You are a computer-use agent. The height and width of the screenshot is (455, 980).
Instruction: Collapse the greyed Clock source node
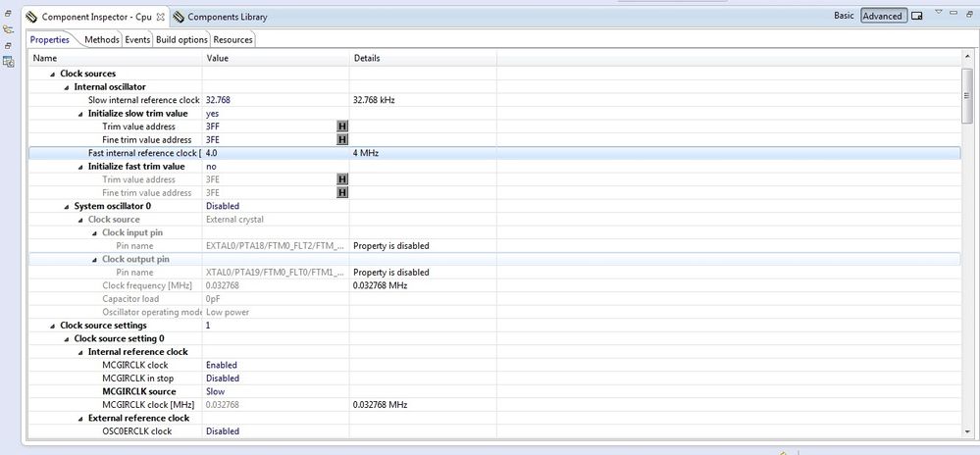point(80,220)
